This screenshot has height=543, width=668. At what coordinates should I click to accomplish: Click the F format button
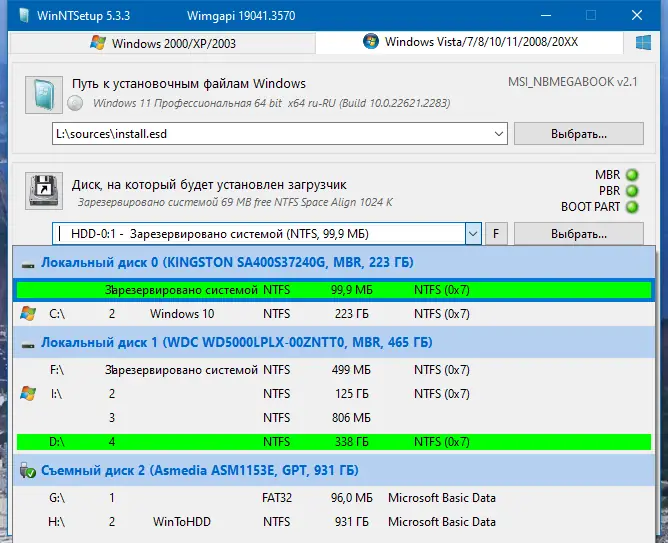(496, 234)
